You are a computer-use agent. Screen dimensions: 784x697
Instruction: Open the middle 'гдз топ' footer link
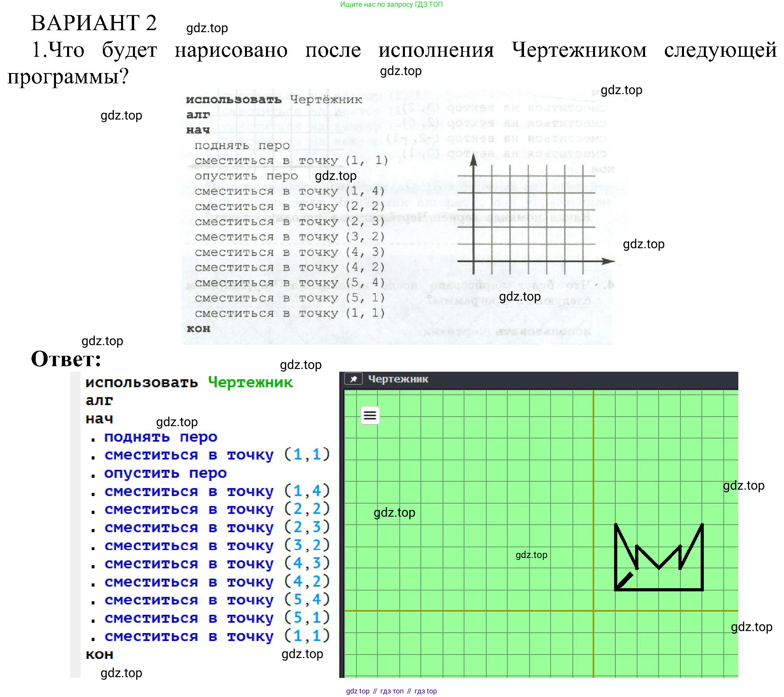tap(391, 691)
